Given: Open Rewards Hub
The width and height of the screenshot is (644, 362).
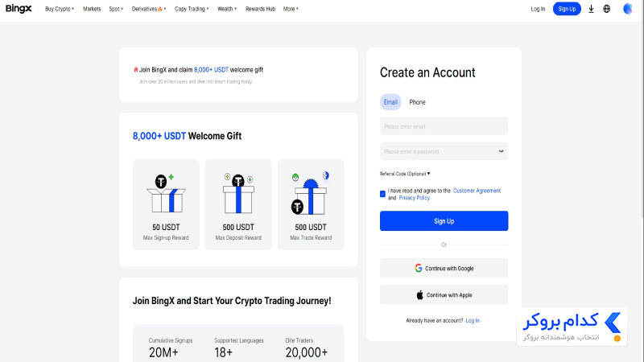Looking at the screenshot, I should 260,9.
